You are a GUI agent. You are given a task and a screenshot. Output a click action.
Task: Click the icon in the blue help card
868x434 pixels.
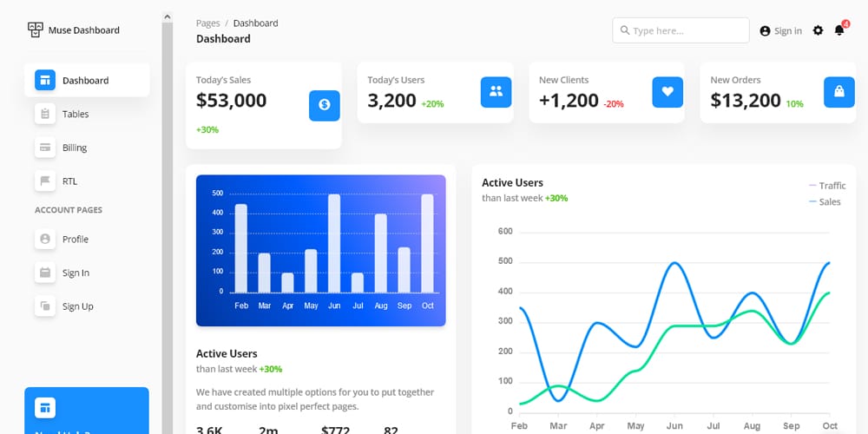coord(45,408)
